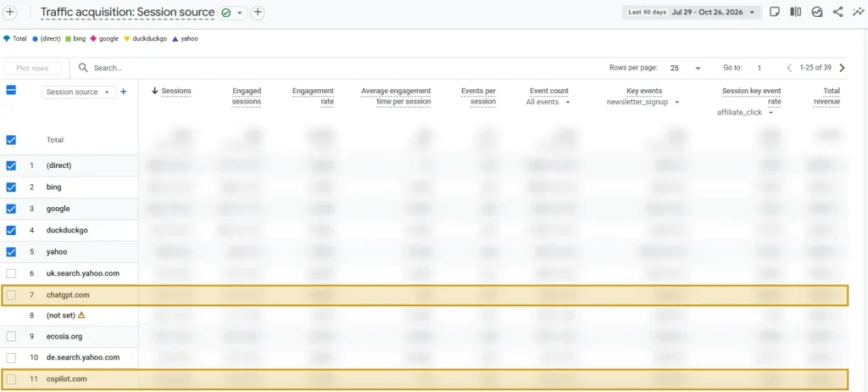Check the uk.search.yahoo.com row checkbox

tap(10, 273)
